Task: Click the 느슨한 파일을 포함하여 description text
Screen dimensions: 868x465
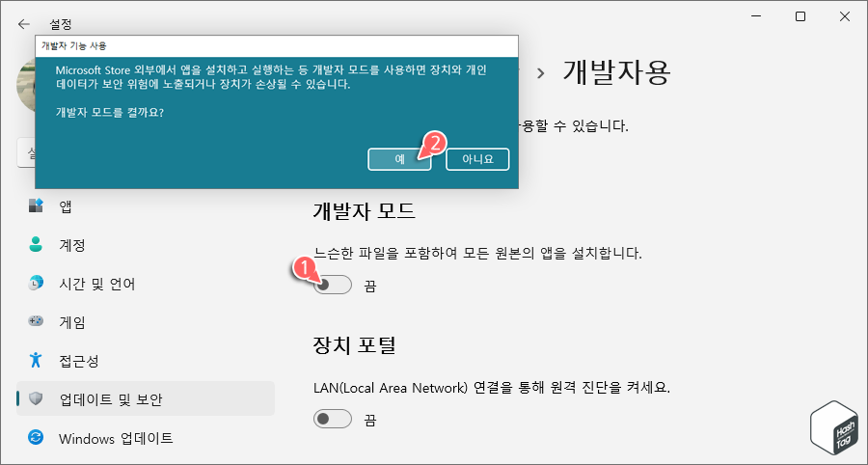Action: [x=478, y=254]
